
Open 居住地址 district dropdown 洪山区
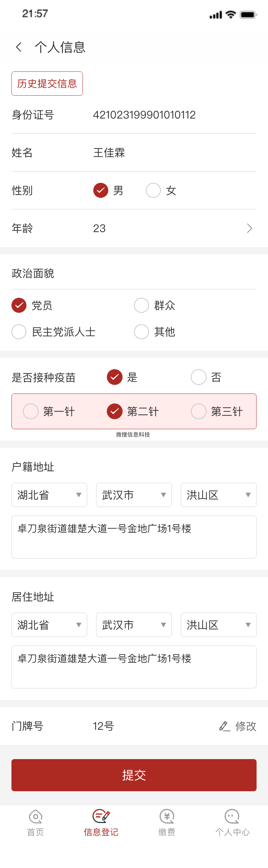point(218,625)
